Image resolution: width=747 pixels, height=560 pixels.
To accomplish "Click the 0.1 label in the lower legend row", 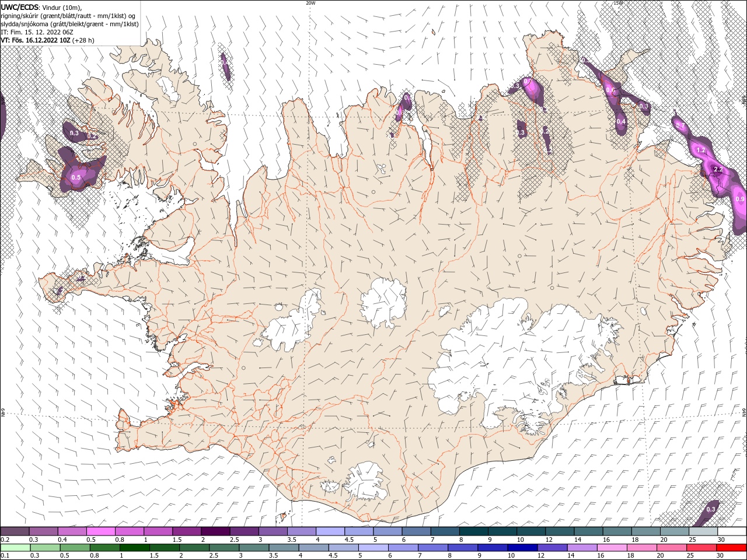I will click(x=5, y=555).
